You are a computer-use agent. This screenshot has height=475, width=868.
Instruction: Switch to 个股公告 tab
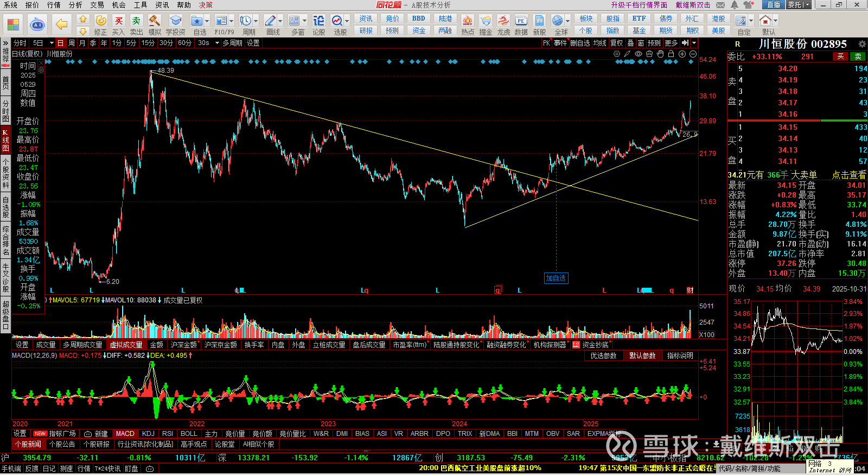[62, 444]
